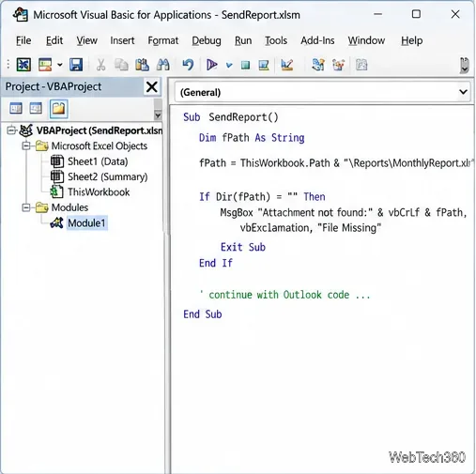Run the macro with play icon
Image resolution: width=476 pixels, height=474 pixels.
[x=212, y=65]
